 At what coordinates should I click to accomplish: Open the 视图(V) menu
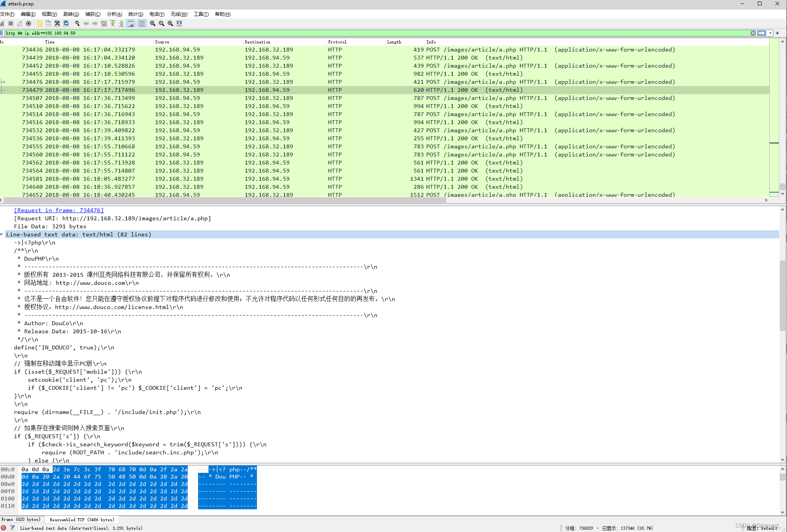tap(49, 14)
